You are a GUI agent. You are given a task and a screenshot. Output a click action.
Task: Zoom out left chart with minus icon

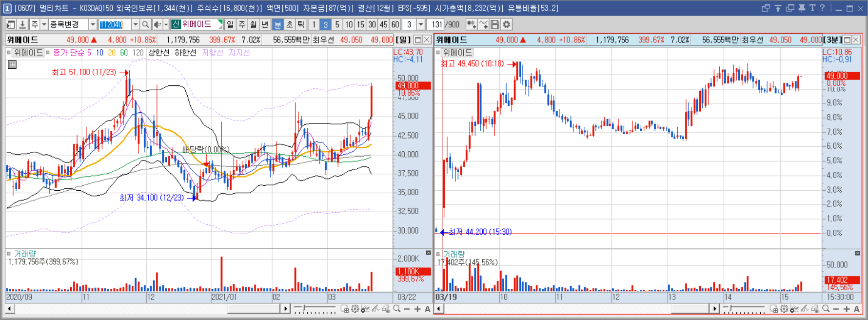click(x=407, y=309)
